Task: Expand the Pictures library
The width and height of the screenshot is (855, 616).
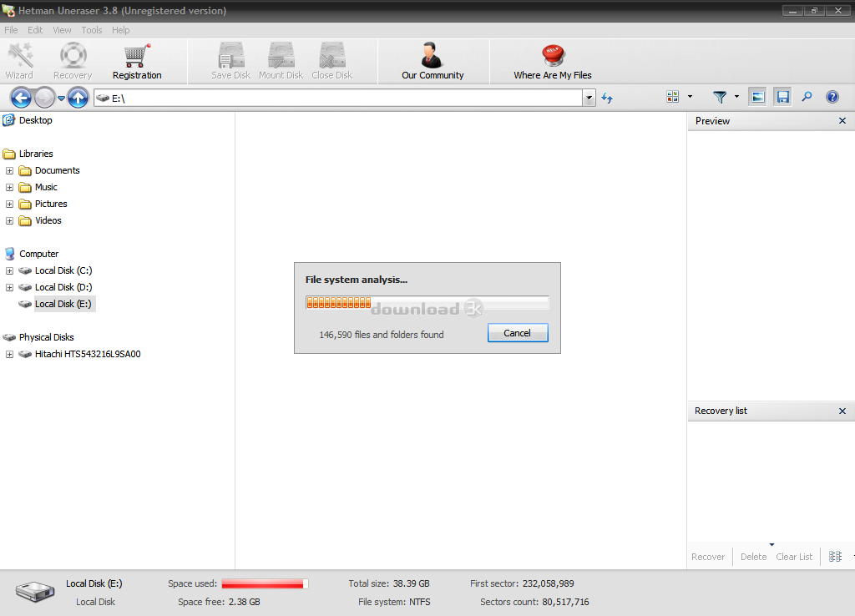Action: 9,204
